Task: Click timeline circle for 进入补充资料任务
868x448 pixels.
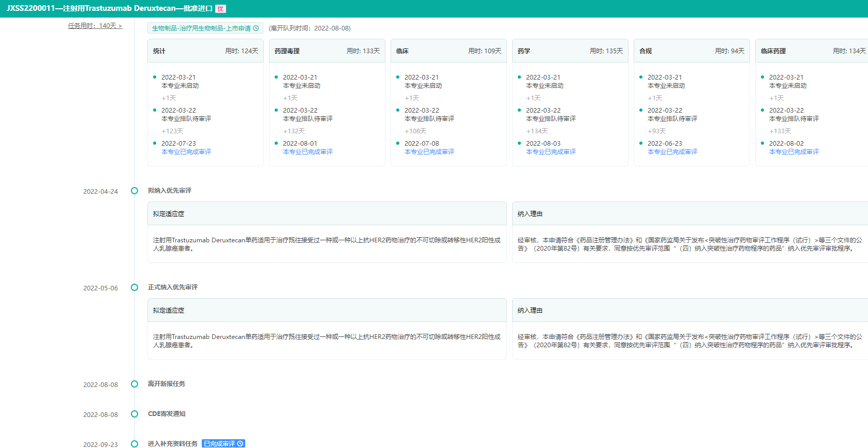Action: pyautogui.click(x=134, y=444)
